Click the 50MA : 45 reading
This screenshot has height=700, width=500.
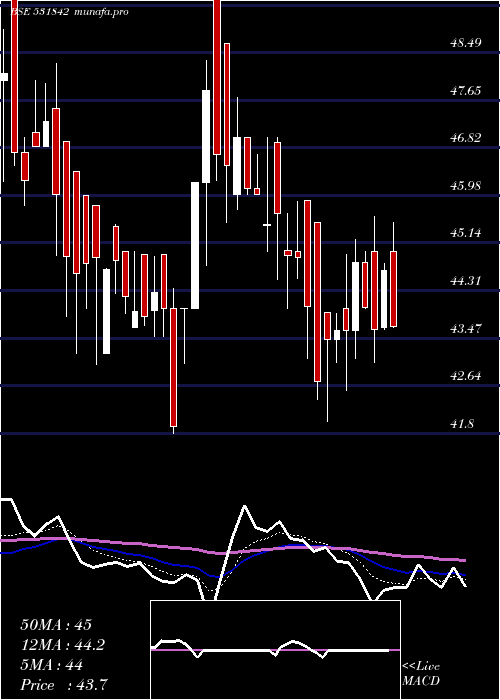point(56,625)
